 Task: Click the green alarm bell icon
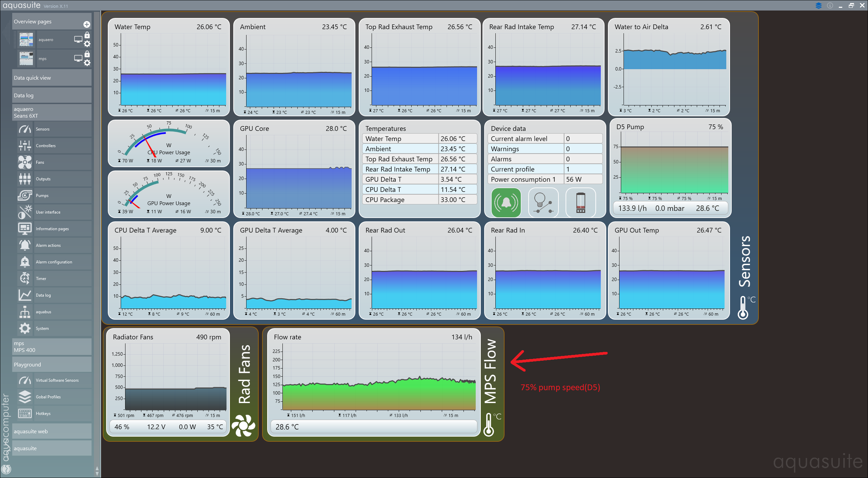(x=506, y=203)
